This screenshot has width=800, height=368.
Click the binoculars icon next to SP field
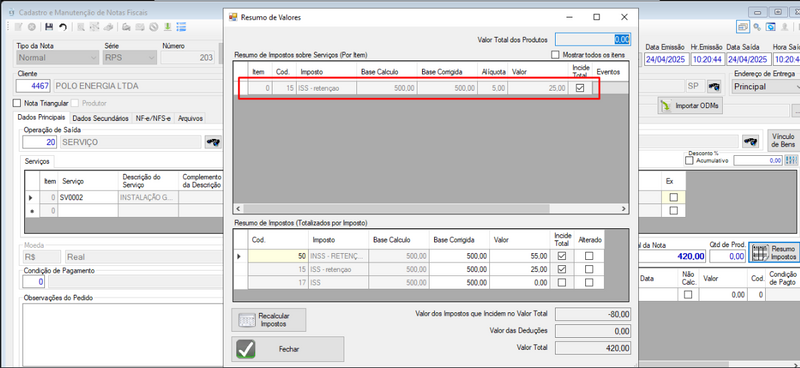pyautogui.click(x=715, y=86)
